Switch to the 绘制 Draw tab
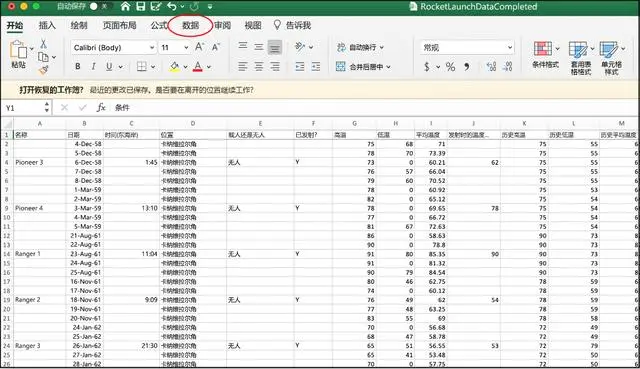The image size is (640, 369). pos(79,25)
